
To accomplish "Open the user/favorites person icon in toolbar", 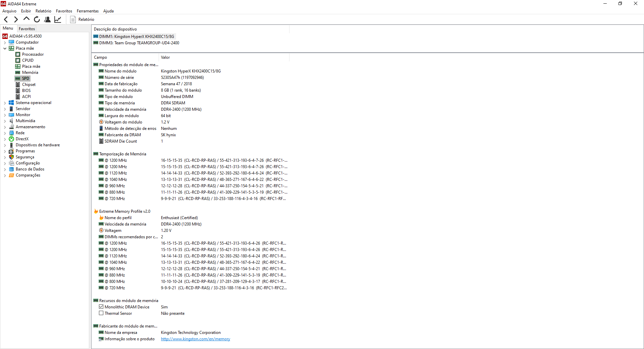I will pyautogui.click(x=47, y=19).
